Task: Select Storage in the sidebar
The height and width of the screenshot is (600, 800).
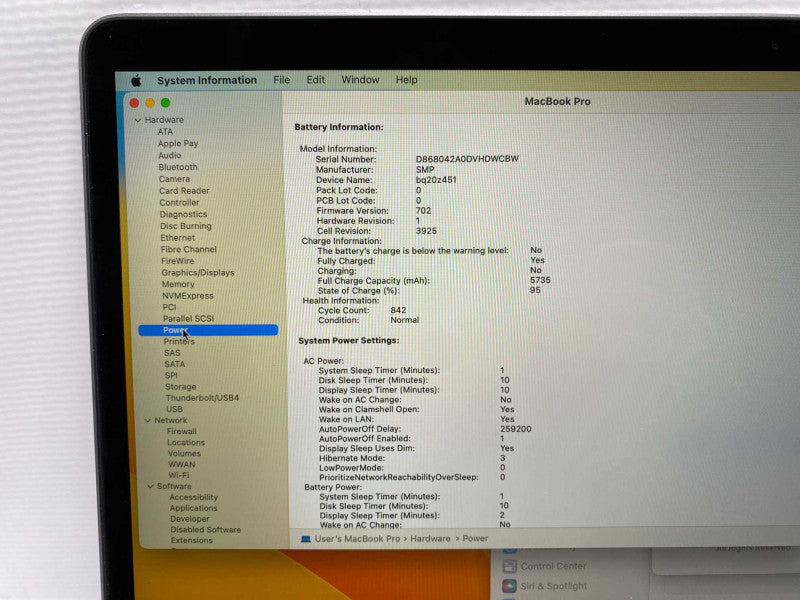Action: tap(181, 387)
